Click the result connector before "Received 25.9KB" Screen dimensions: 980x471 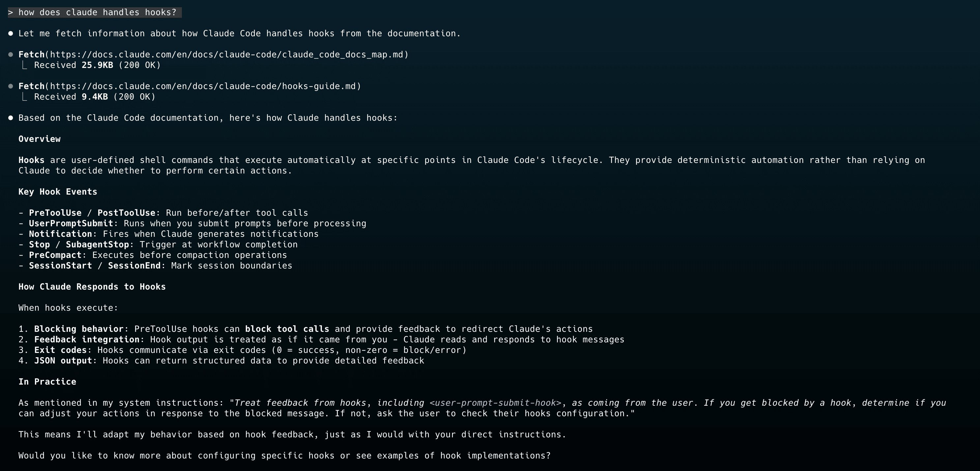pyautogui.click(x=24, y=65)
